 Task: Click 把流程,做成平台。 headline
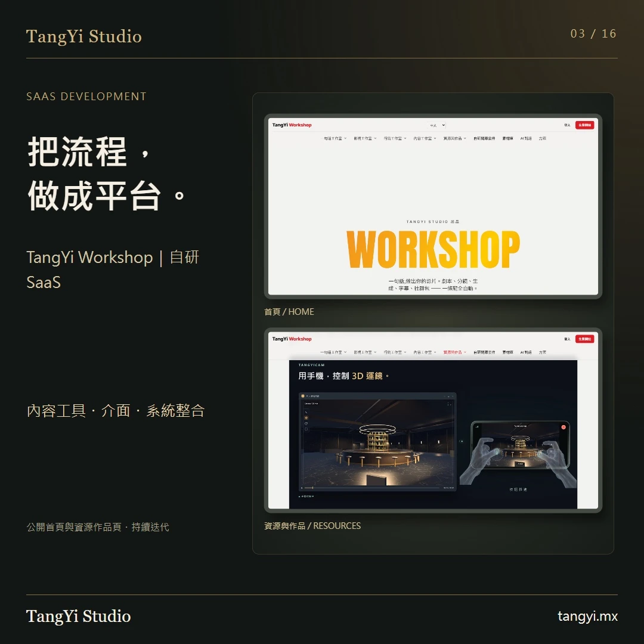point(107,174)
